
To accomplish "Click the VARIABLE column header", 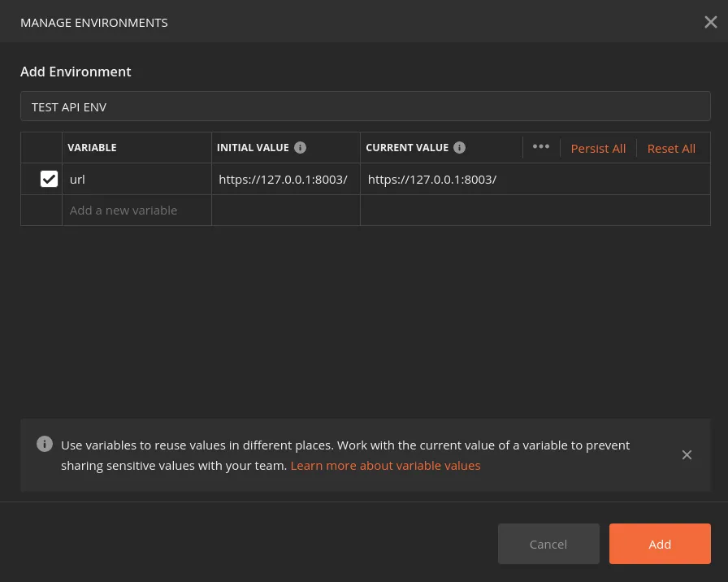I will [92, 147].
